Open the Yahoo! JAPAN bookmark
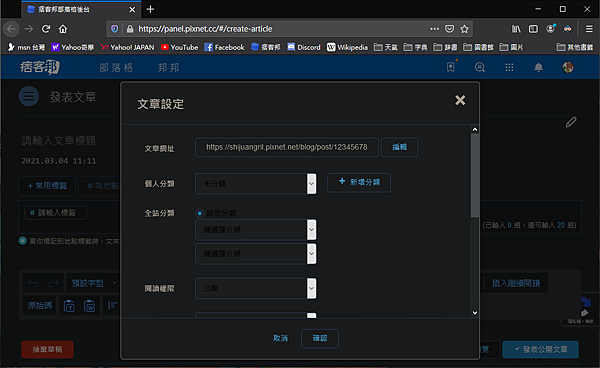The image size is (600, 368). click(x=128, y=47)
